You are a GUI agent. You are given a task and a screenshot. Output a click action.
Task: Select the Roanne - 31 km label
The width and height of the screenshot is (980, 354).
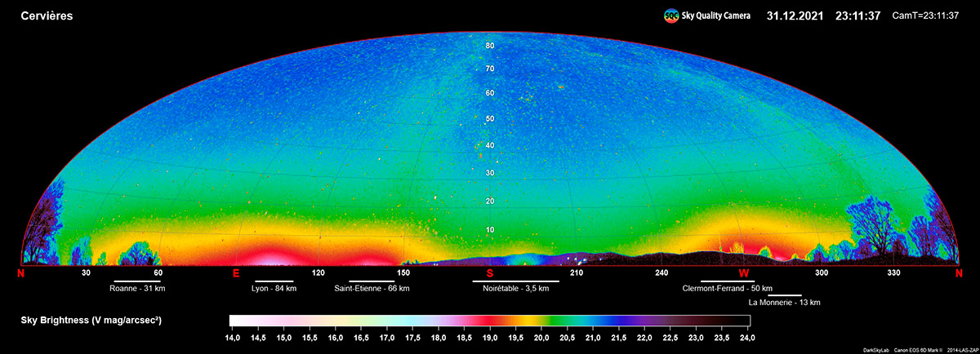coord(137,289)
